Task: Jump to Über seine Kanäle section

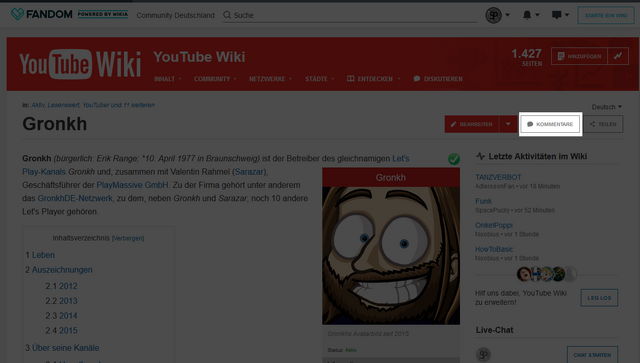Action: pyautogui.click(x=66, y=348)
